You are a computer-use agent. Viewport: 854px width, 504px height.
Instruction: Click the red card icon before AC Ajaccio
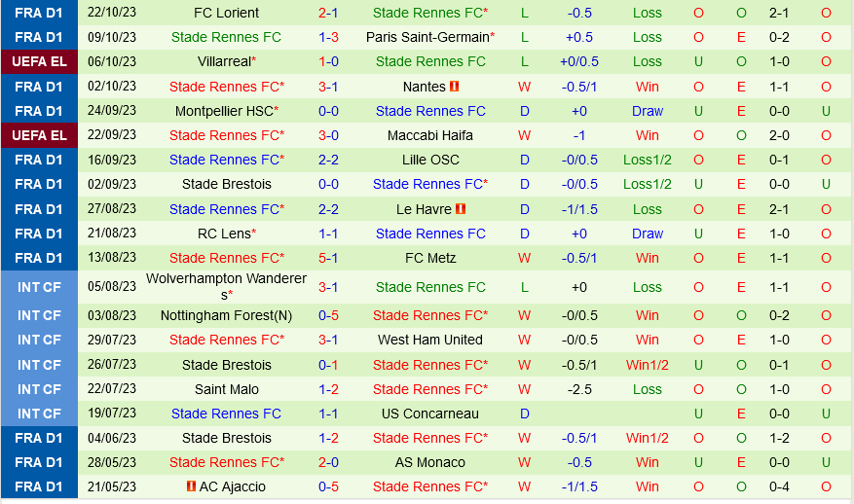(191, 486)
